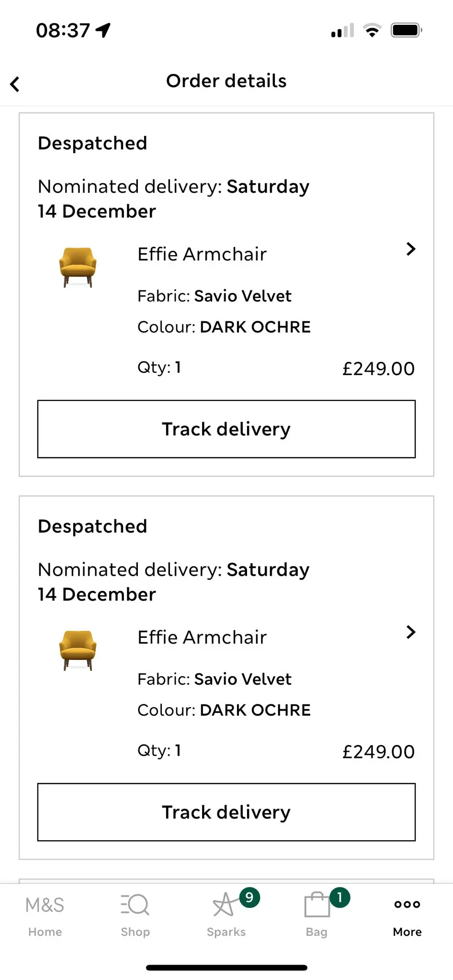Image resolution: width=453 pixels, height=980 pixels.
Task: Tap the More three-dots icon
Action: [407, 904]
